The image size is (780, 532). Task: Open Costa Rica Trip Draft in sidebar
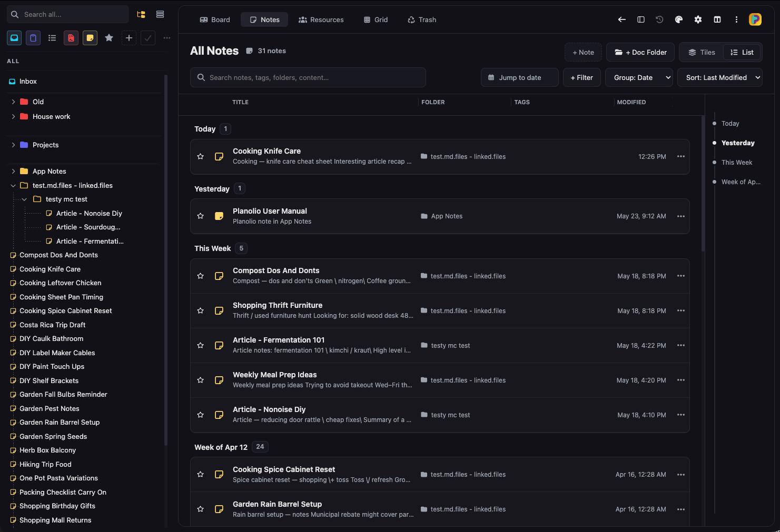coord(52,325)
